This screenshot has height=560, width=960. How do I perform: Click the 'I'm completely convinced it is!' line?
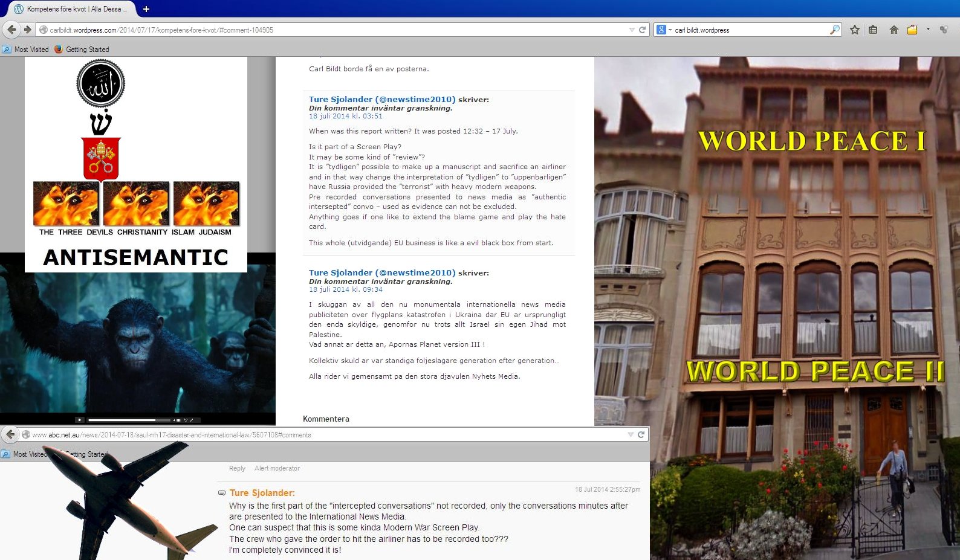pyautogui.click(x=285, y=550)
